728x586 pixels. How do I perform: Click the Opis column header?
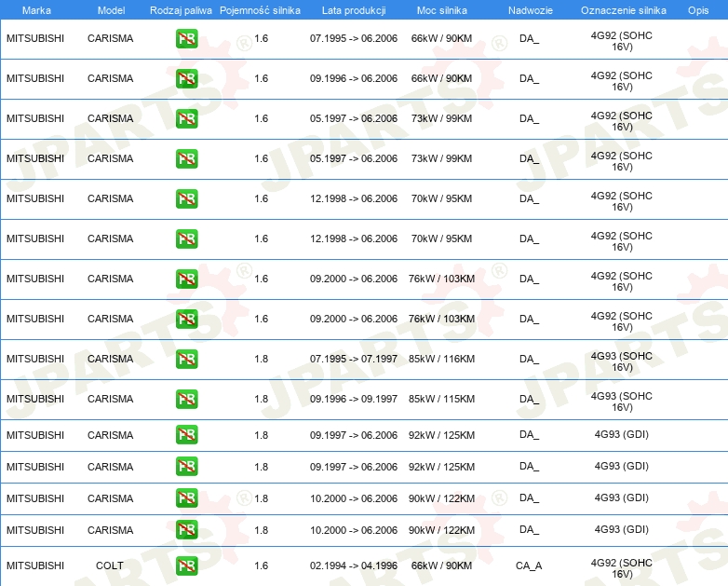pyautogui.click(x=698, y=10)
